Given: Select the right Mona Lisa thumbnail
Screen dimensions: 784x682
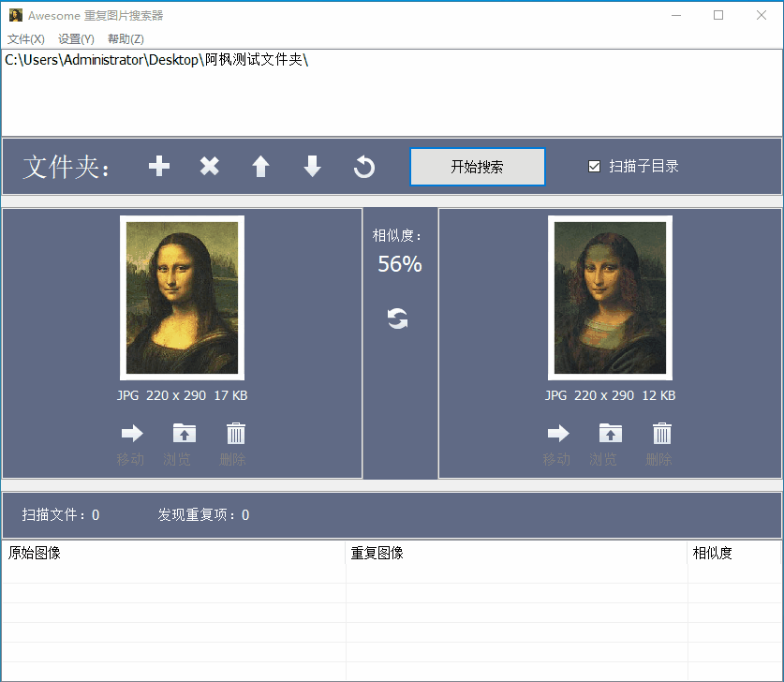Looking at the screenshot, I should (x=610, y=298).
